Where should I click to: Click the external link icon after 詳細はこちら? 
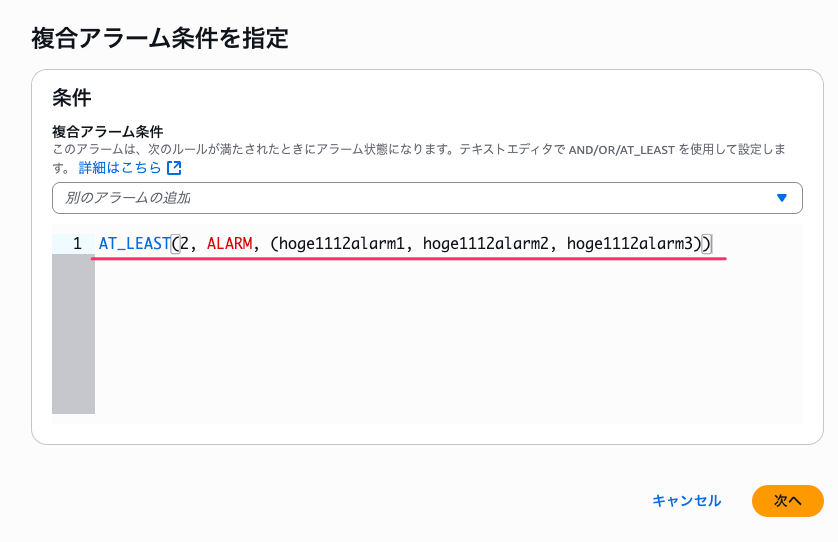174,168
